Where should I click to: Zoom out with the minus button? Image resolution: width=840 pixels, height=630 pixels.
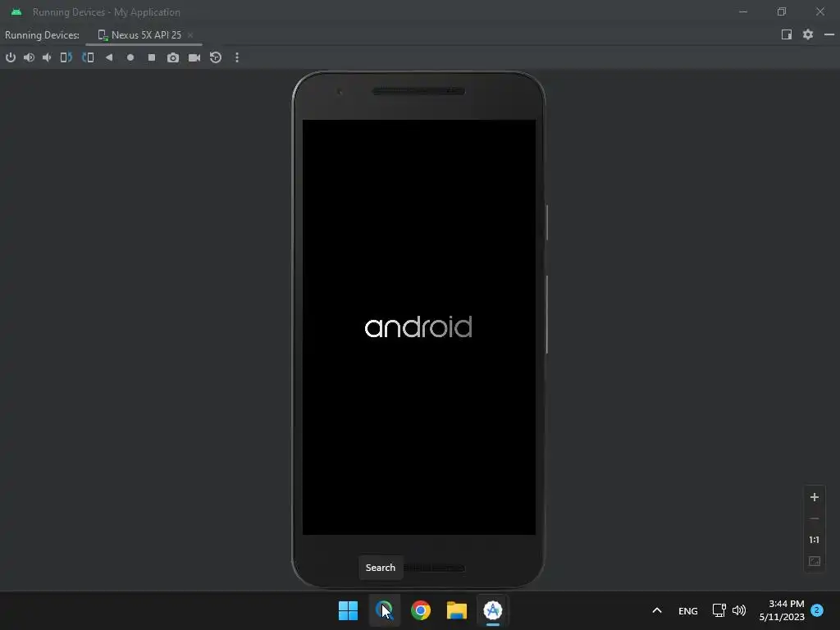click(x=815, y=518)
